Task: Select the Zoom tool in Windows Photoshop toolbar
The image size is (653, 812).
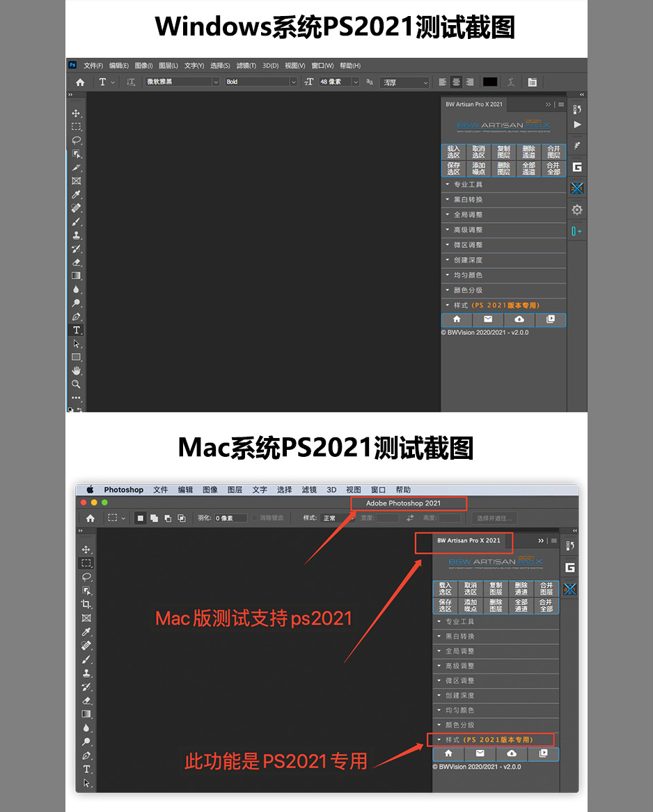Action: [76, 384]
